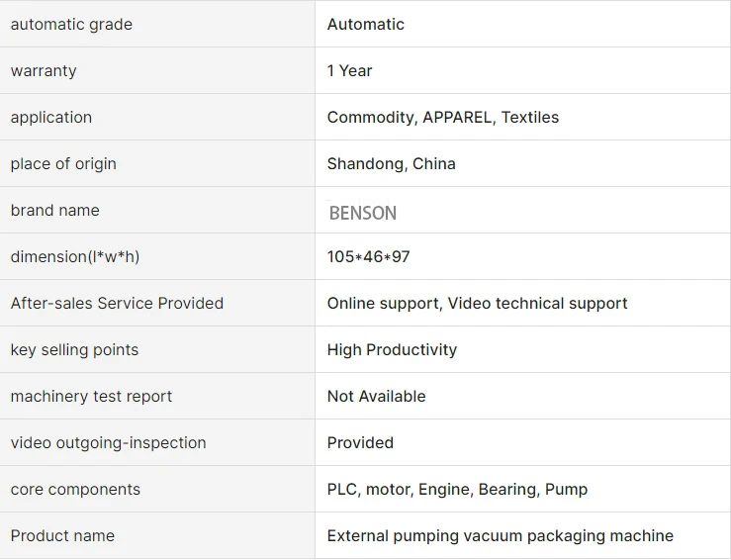Viewport: 731px width, 560px height.
Task: Click the 'key selling points' label
Action: [x=74, y=350]
